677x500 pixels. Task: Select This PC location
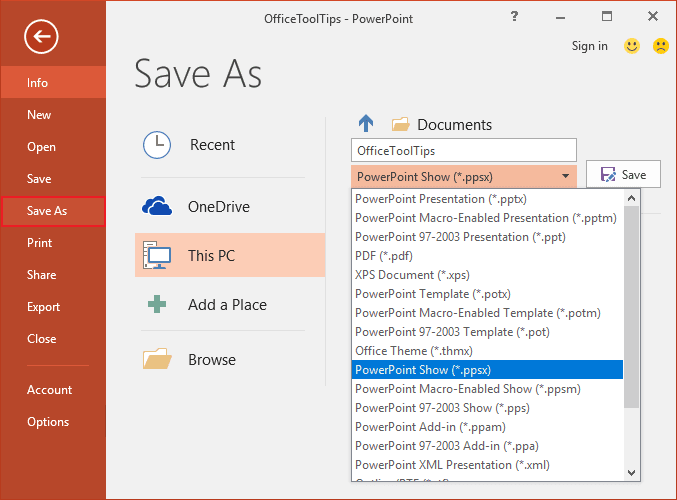click(x=230, y=255)
